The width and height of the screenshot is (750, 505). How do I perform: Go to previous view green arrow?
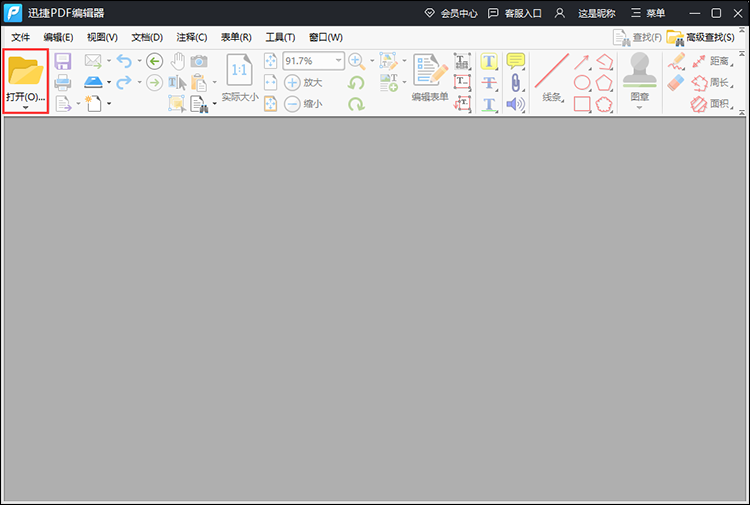[x=154, y=61]
